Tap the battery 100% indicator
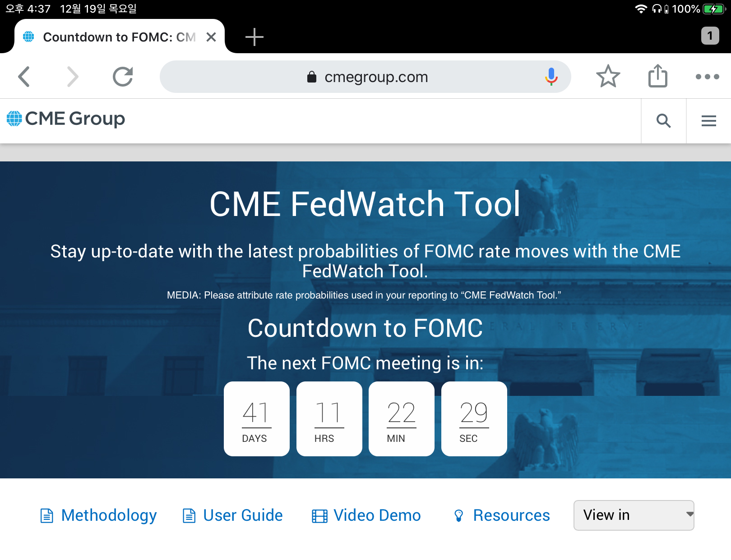This screenshot has width=731, height=560. pos(697,9)
